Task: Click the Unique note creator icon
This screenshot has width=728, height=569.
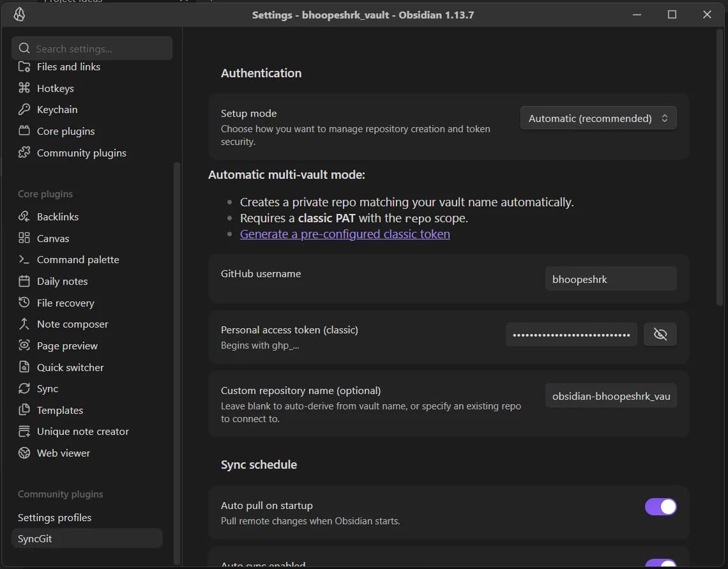Action: click(x=24, y=431)
